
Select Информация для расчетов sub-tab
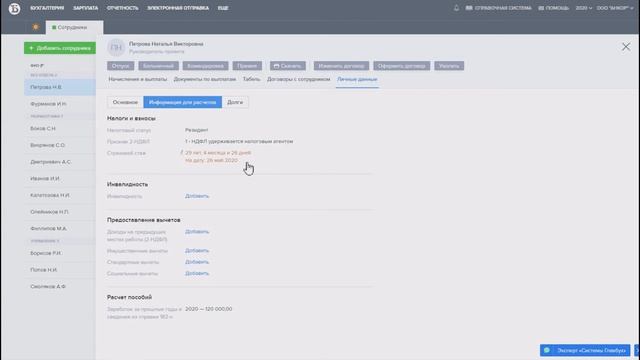[x=182, y=102]
